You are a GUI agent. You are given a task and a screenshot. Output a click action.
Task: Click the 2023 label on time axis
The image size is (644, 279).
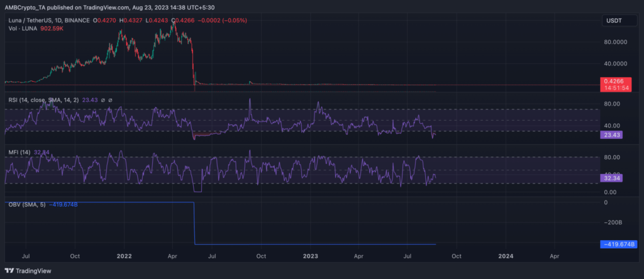point(311,256)
